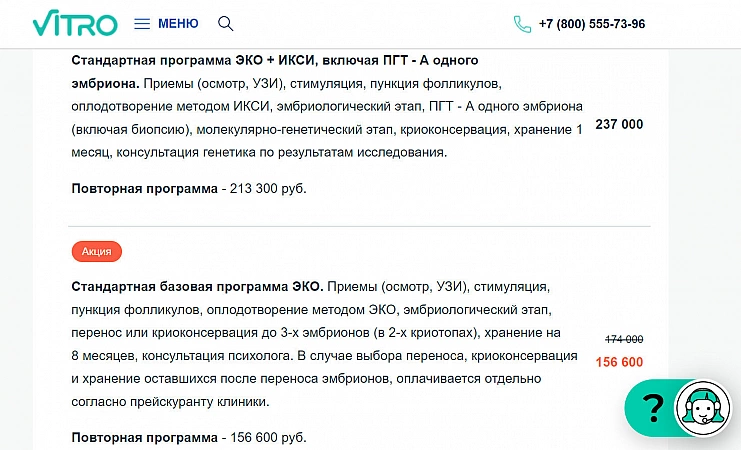Click the question mark help icon
The width and height of the screenshot is (741, 450).
653,407
